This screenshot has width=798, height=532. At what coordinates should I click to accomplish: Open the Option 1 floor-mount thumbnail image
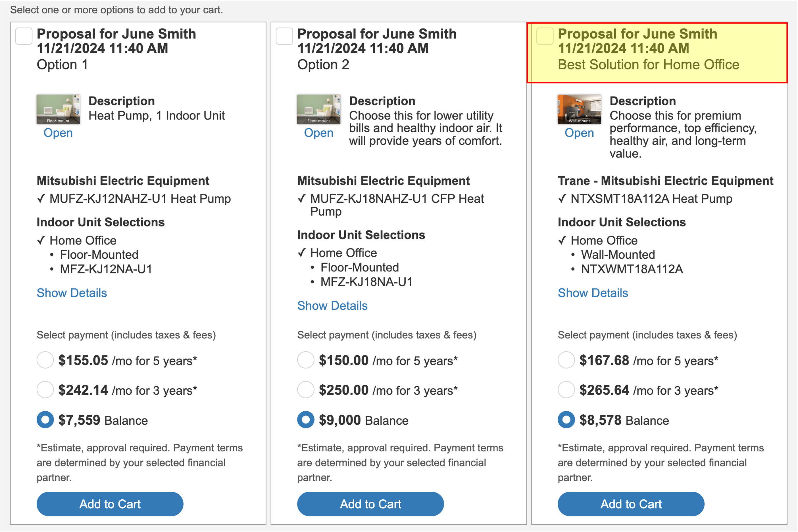59,109
